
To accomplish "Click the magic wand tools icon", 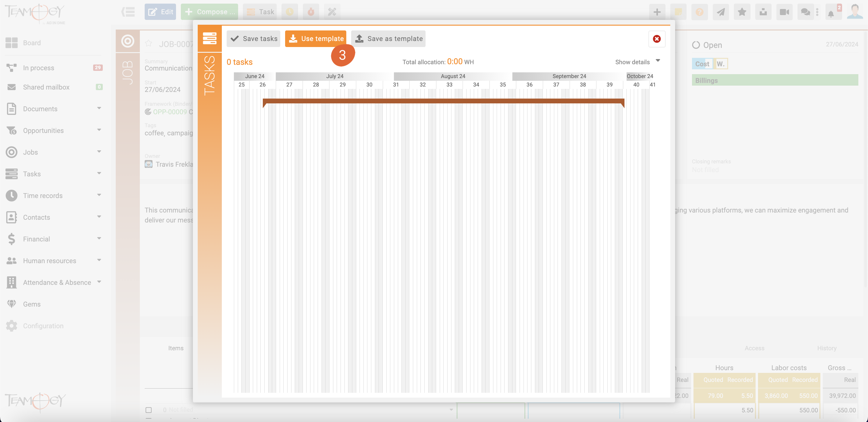I will coord(332,12).
